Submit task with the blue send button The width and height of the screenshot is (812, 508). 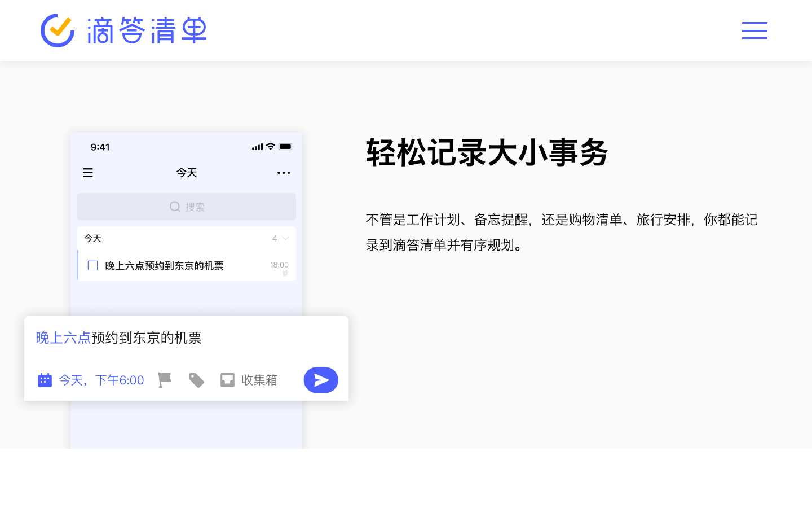pyautogui.click(x=321, y=380)
